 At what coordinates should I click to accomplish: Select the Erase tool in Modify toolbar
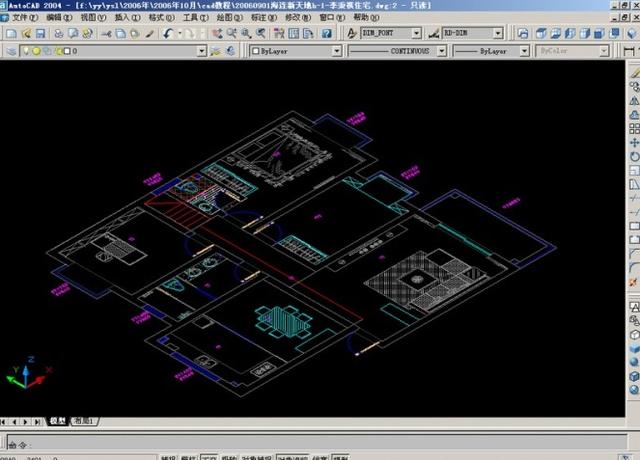(x=634, y=73)
